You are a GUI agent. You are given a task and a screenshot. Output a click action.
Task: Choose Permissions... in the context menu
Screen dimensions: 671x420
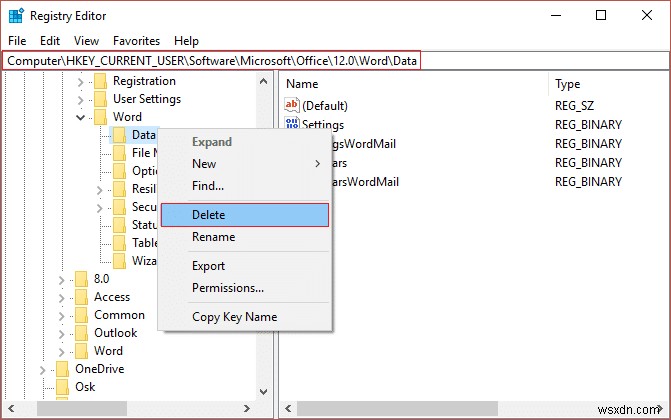[245, 288]
